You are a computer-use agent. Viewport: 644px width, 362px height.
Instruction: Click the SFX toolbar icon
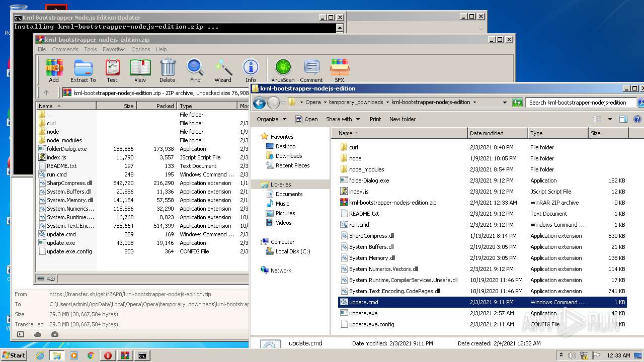pyautogui.click(x=340, y=70)
